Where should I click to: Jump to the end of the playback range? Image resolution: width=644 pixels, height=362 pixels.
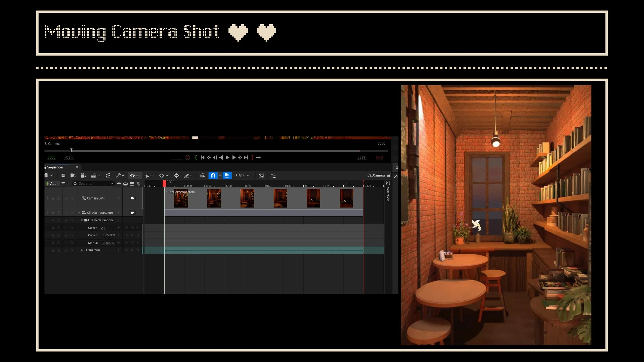tap(246, 157)
